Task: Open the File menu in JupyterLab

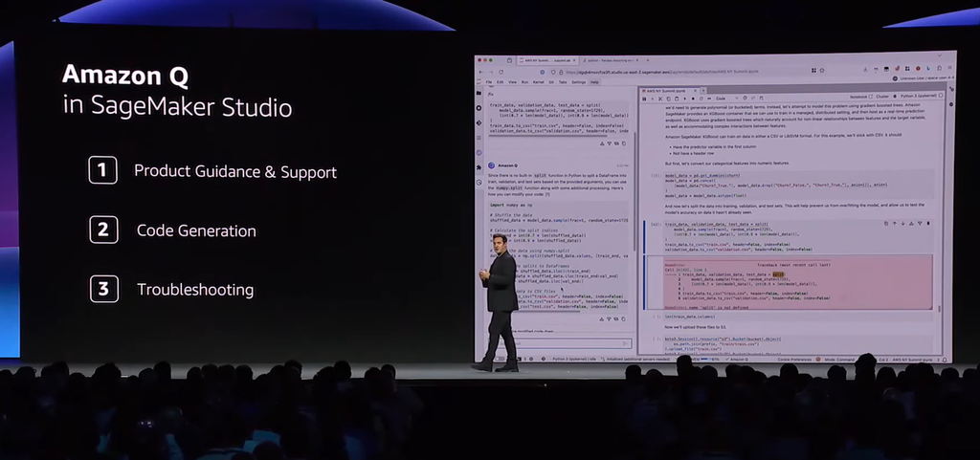Action: click(x=489, y=81)
